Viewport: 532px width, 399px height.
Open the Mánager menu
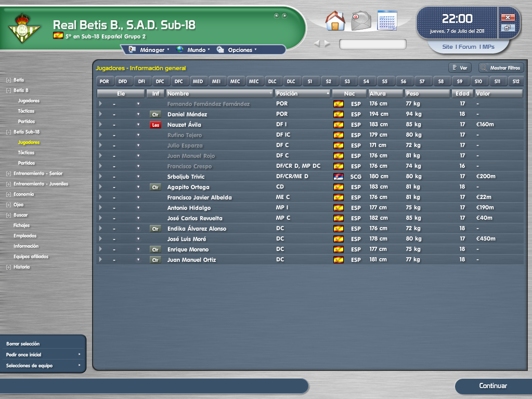[148, 50]
